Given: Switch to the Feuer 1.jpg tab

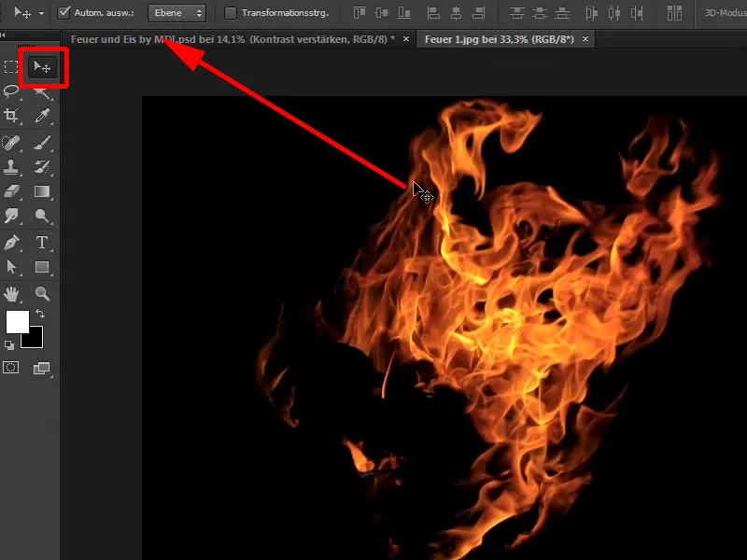Looking at the screenshot, I should [x=500, y=39].
